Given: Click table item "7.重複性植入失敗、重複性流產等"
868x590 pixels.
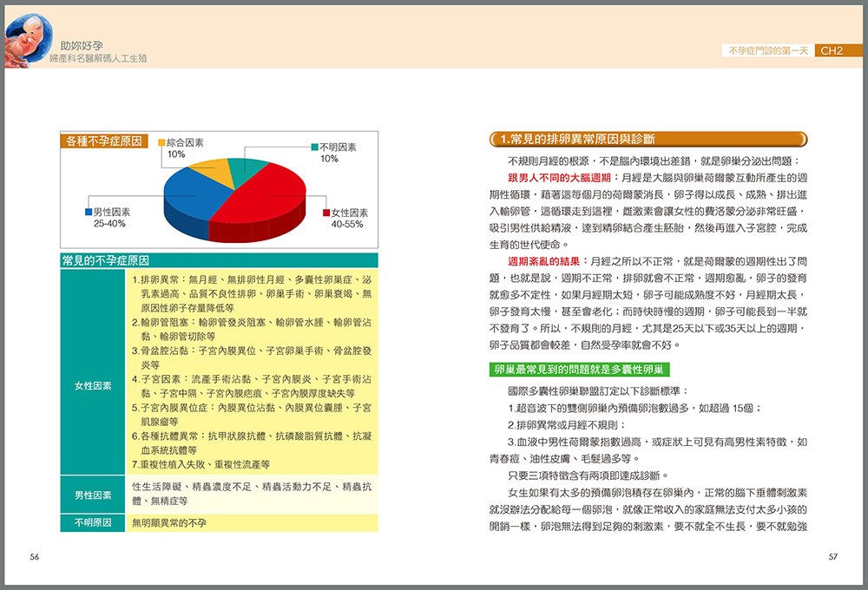Looking at the screenshot, I should (x=201, y=465).
